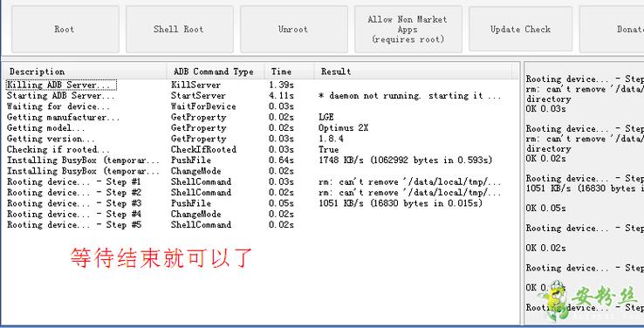Select the Getting manufacturer row
The height and width of the screenshot is (328, 644).
(261, 117)
